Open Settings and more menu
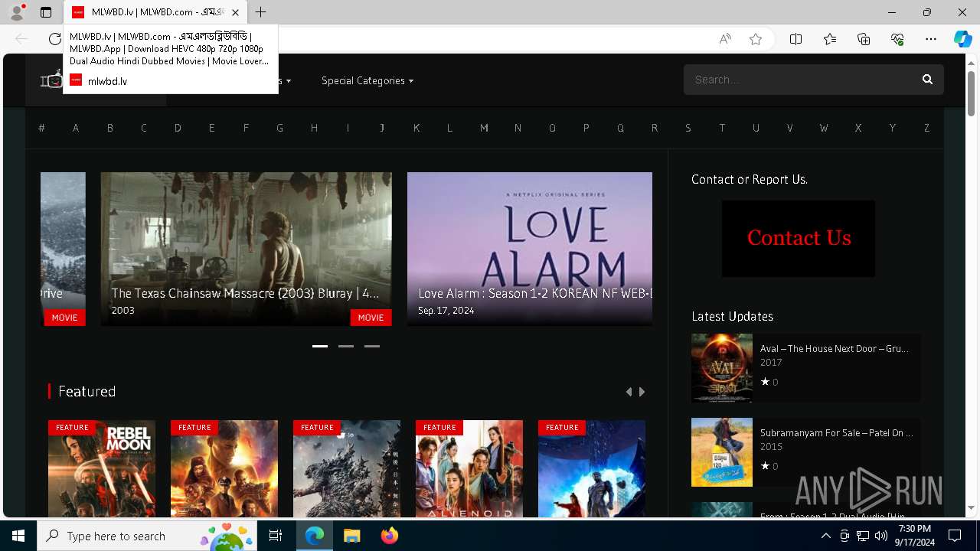The height and width of the screenshot is (551, 980). coord(931,39)
